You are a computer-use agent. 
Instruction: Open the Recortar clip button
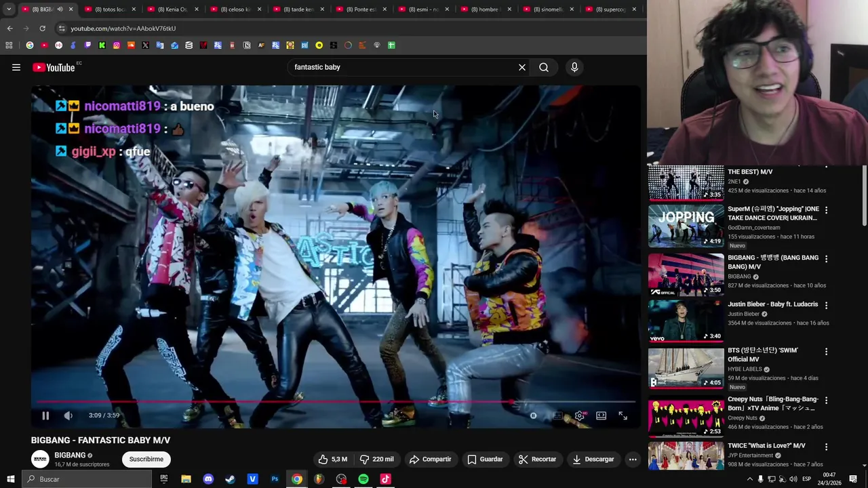coord(537,459)
